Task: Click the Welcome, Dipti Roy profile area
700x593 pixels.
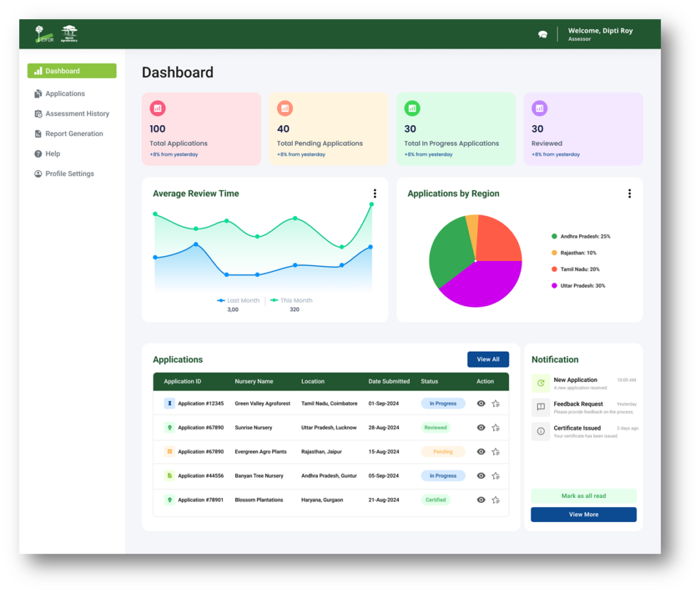Action: tap(600, 33)
